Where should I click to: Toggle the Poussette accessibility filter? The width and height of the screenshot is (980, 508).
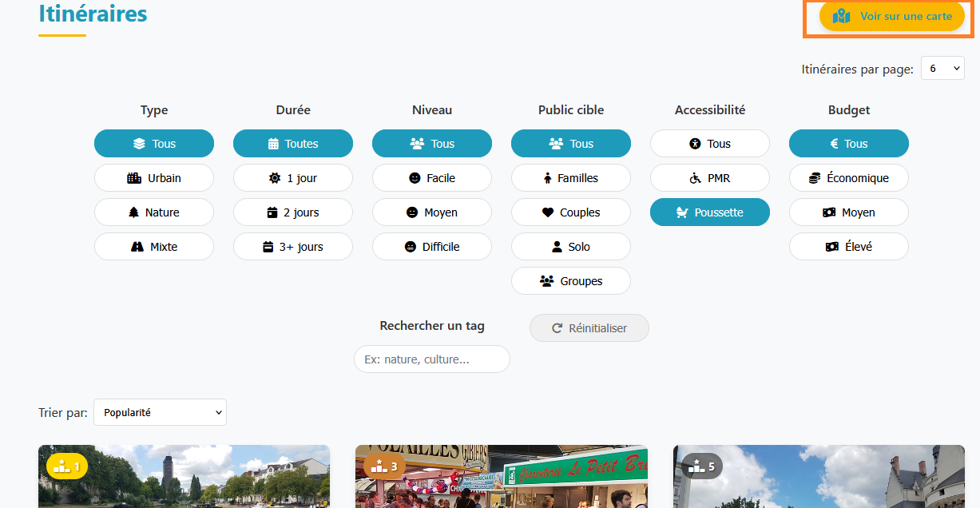pyautogui.click(x=710, y=212)
